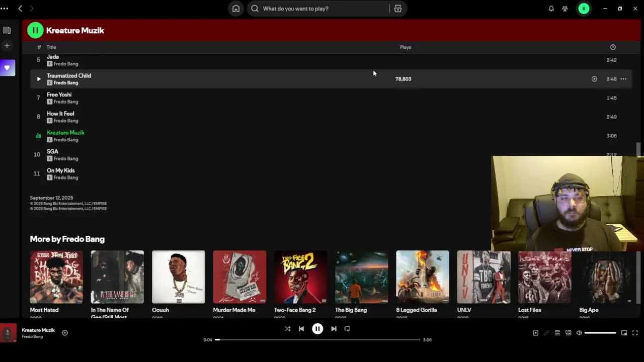This screenshot has width=644, height=362.
Task: Select the release date 'September 12, 2025'
Action: coord(51,198)
